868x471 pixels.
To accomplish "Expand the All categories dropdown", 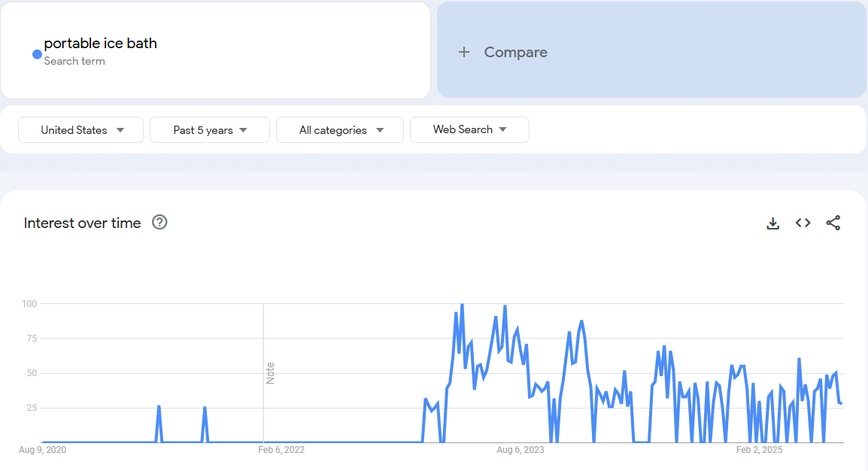I will pyautogui.click(x=339, y=129).
